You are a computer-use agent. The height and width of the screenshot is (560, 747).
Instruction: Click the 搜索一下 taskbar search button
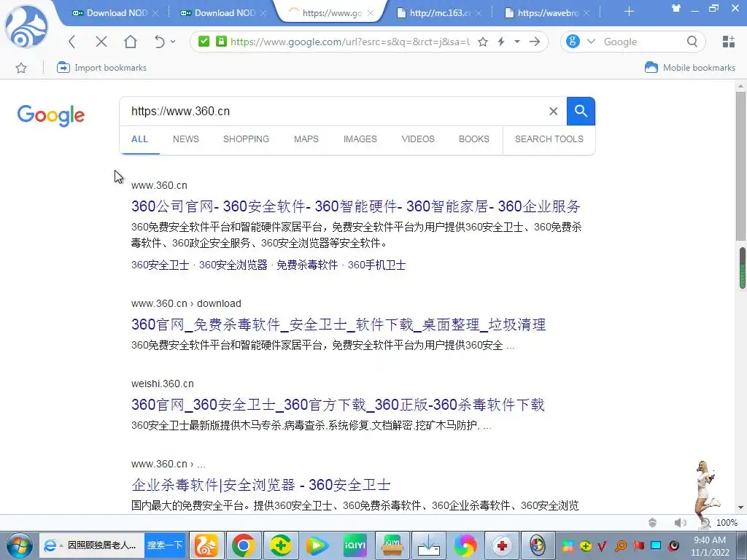[x=164, y=545]
